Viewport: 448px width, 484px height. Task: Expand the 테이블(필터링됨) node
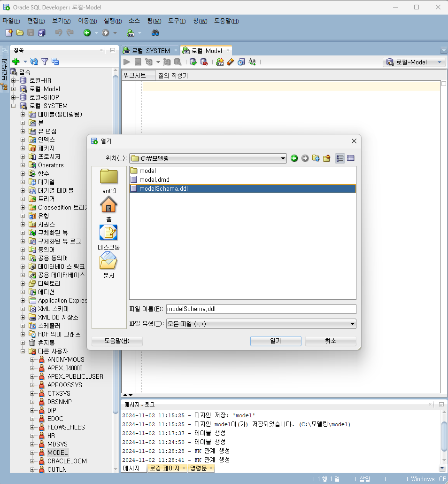coord(23,115)
